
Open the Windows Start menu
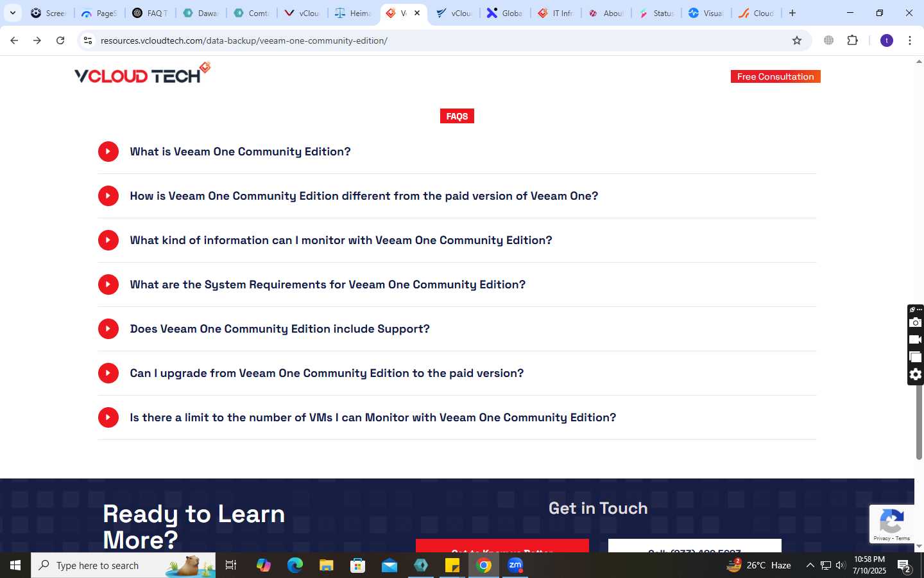(x=15, y=565)
